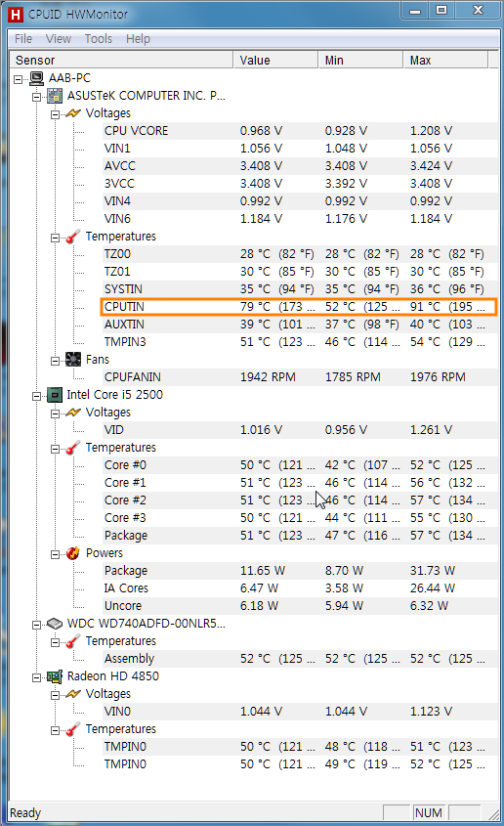Open the File menu
This screenshot has width=504, height=826.
click(x=23, y=39)
